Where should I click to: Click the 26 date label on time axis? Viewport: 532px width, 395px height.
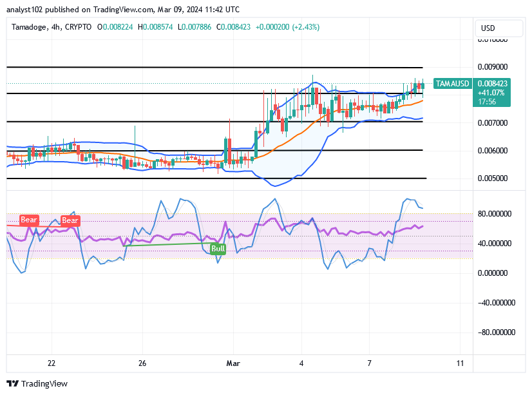(142, 363)
